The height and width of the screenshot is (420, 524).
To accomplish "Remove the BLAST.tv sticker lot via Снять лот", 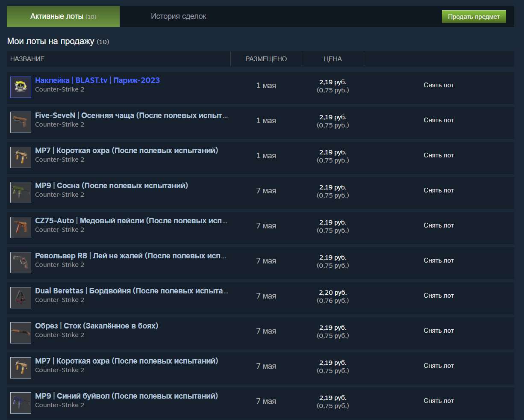I will tap(439, 85).
